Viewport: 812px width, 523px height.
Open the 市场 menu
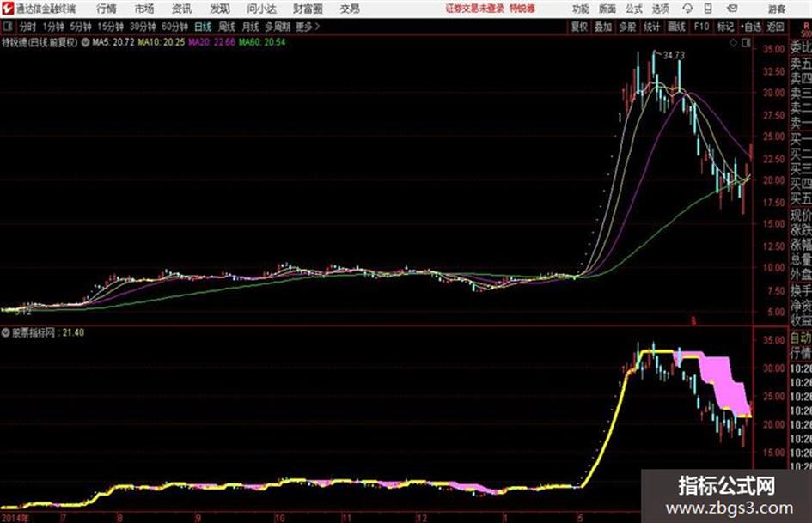(x=144, y=9)
